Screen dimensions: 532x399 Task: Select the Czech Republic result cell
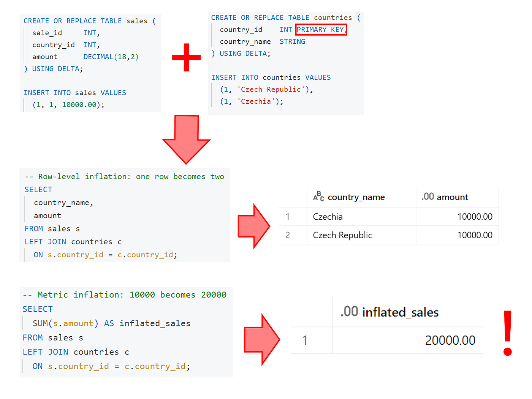coord(361,235)
